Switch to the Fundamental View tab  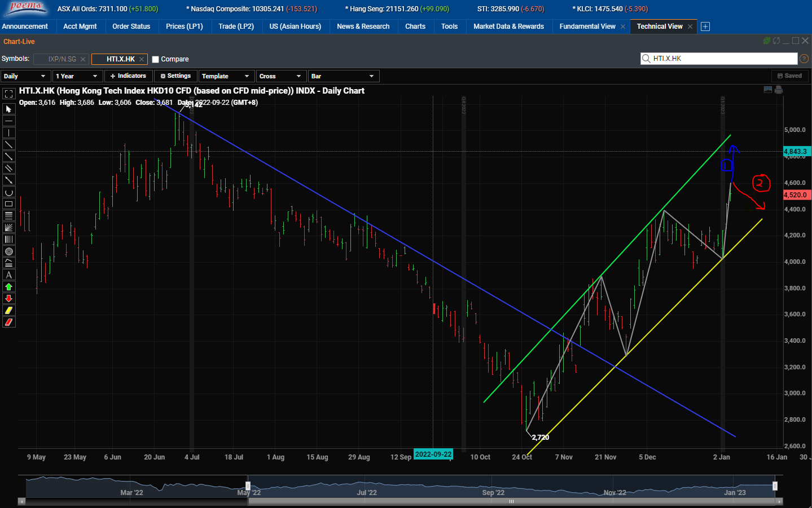point(587,26)
